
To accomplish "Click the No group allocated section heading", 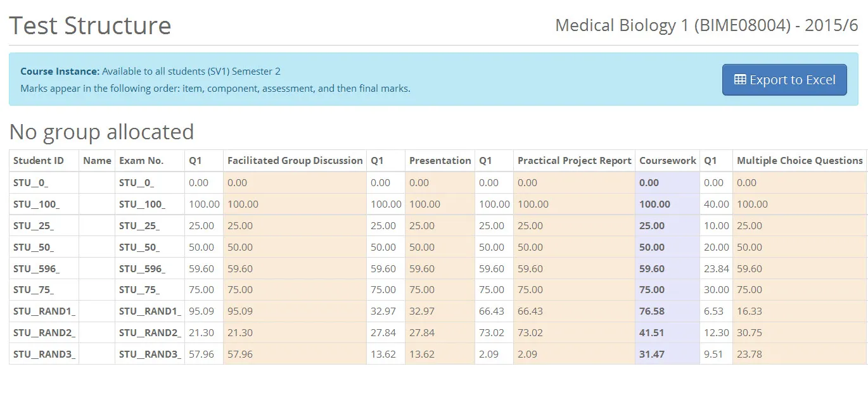I will 101,132.
